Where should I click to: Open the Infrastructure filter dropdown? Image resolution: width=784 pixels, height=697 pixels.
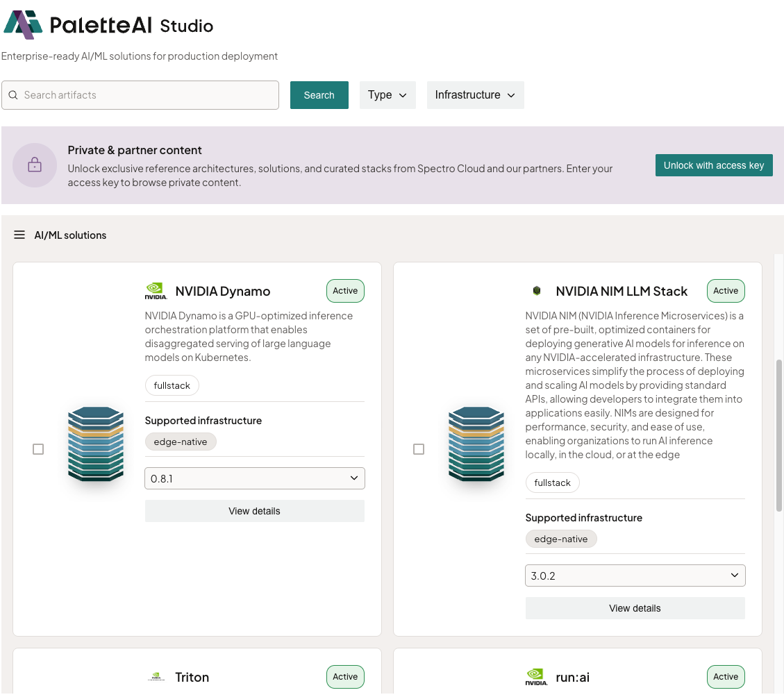click(475, 94)
